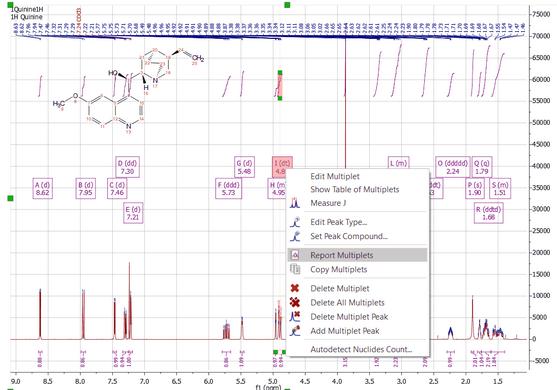
Task: Click the 1H Quinine spectrum title
Action: tap(27, 17)
